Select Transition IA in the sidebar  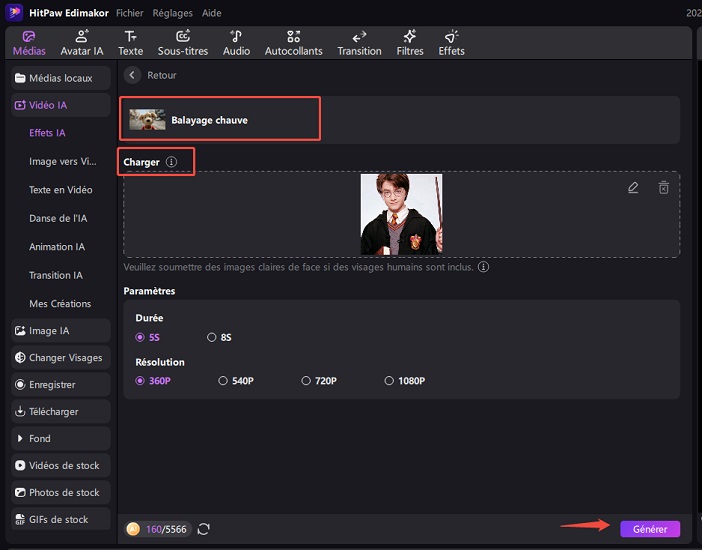[56, 275]
